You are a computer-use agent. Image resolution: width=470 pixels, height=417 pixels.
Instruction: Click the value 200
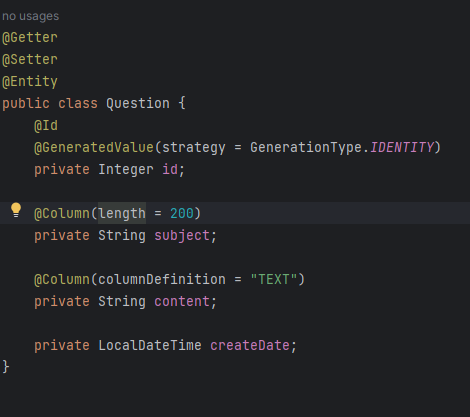(x=182, y=213)
